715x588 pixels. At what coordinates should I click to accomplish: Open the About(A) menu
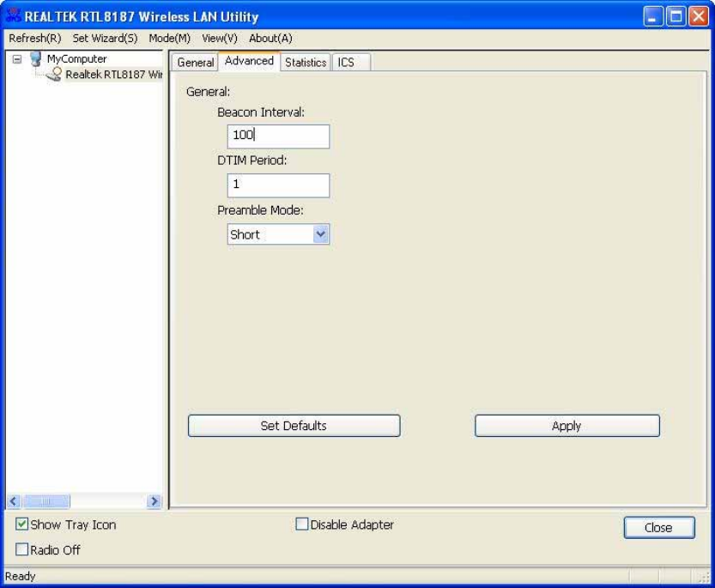click(270, 39)
